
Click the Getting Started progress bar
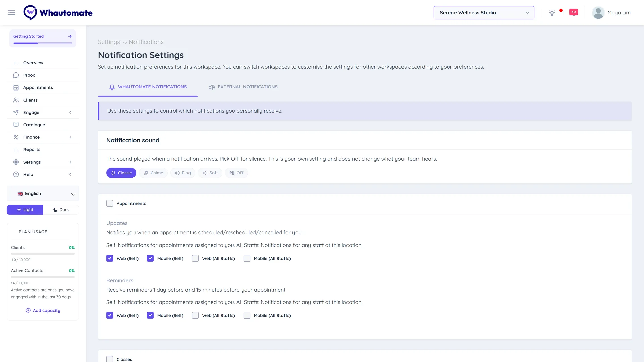click(x=43, y=43)
